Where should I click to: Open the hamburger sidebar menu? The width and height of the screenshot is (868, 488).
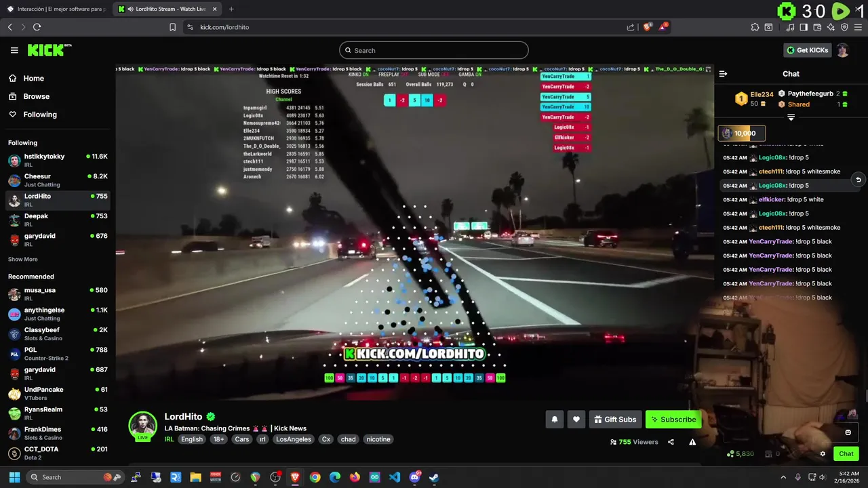tap(14, 50)
